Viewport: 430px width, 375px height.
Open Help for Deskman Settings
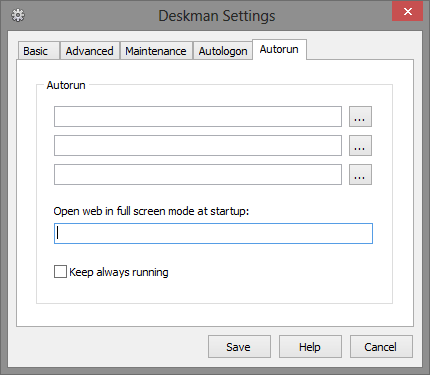310,347
